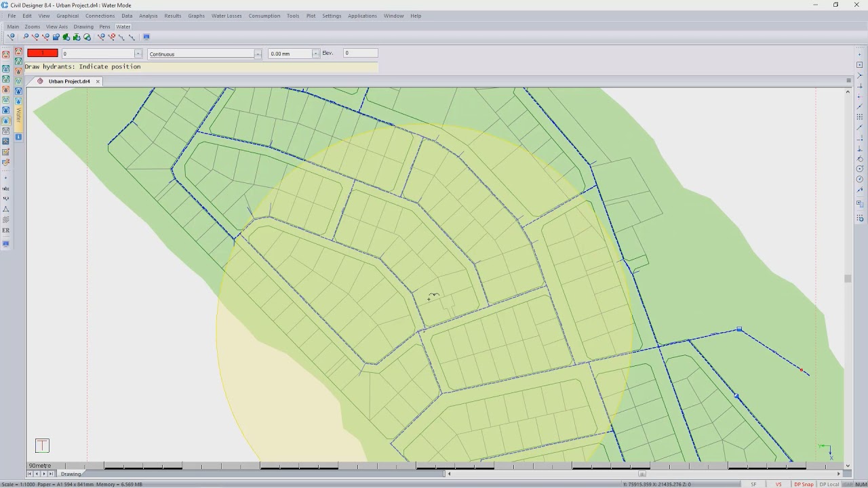
Task: Click the edit note pencil icon in left column
Action: click(5, 152)
